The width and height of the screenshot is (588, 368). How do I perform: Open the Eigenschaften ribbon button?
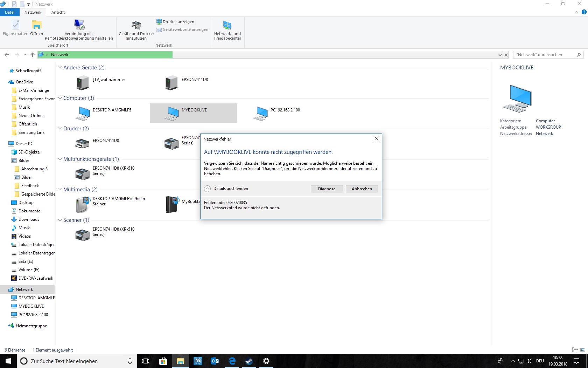click(x=15, y=28)
